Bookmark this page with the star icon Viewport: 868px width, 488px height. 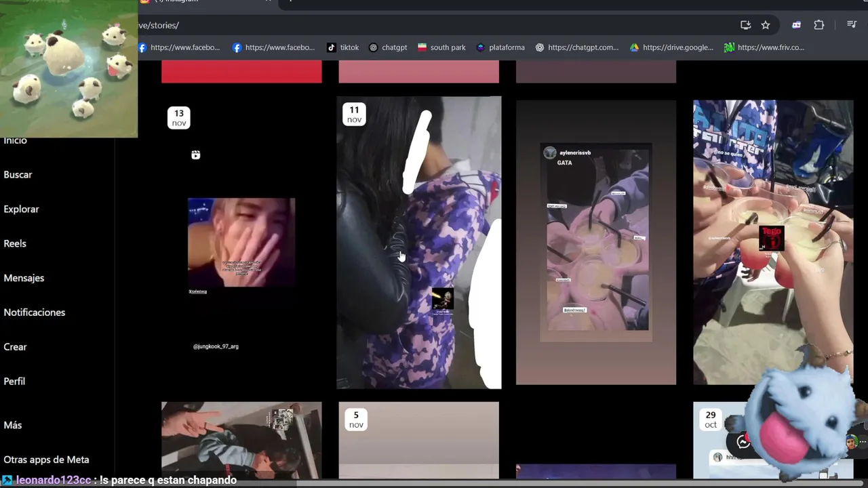pyautogui.click(x=766, y=25)
